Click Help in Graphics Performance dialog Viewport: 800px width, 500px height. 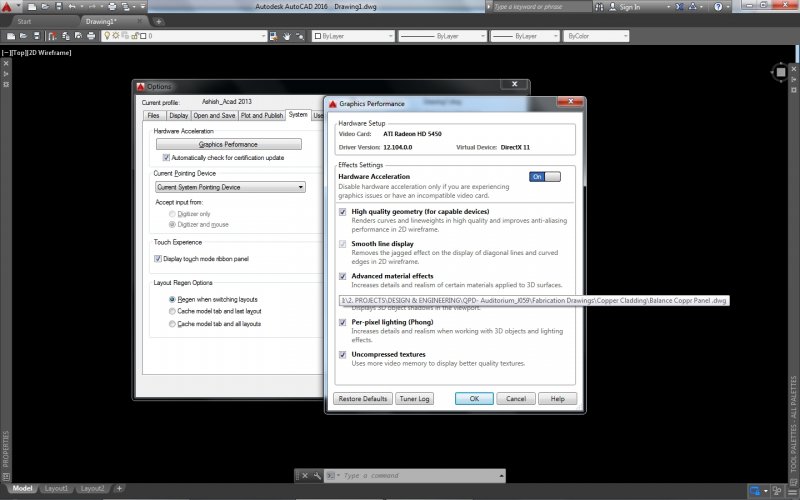pyautogui.click(x=557, y=398)
